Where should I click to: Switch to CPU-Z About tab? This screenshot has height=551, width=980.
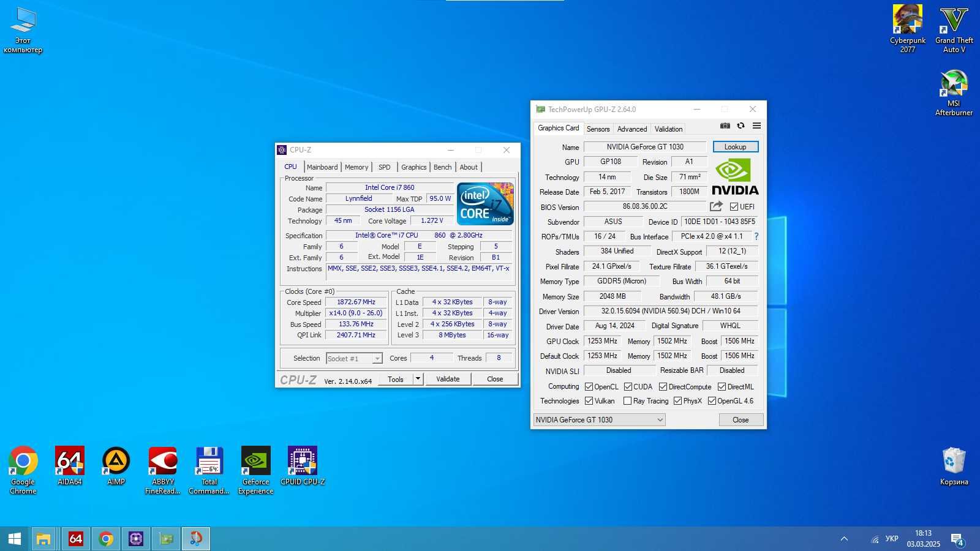[x=469, y=167]
